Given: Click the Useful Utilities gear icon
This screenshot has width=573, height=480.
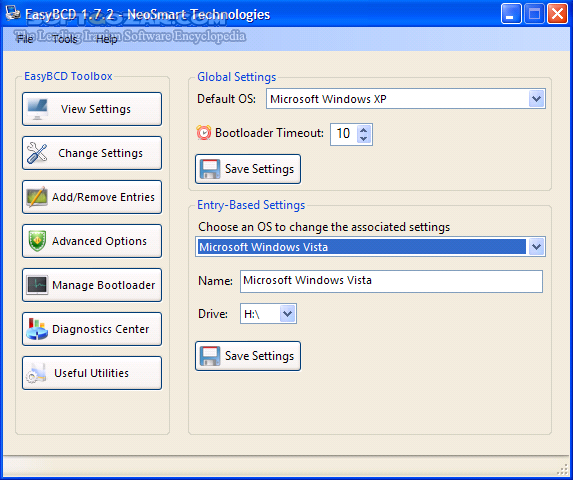Looking at the screenshot, I should (x=37, y=373).
